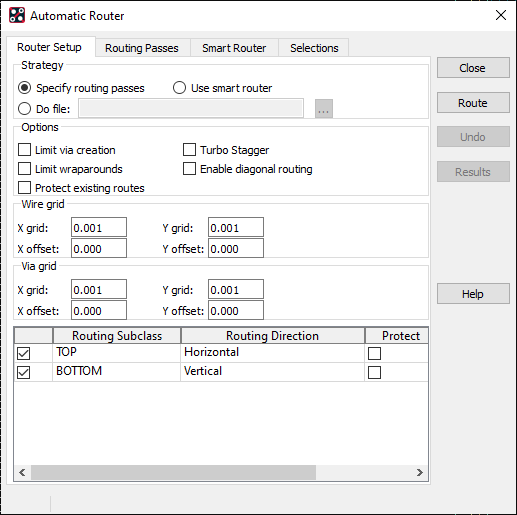Open Routing Direction cell showing Vertical
The width and height of the screenshot is (517, 515).
272,372
